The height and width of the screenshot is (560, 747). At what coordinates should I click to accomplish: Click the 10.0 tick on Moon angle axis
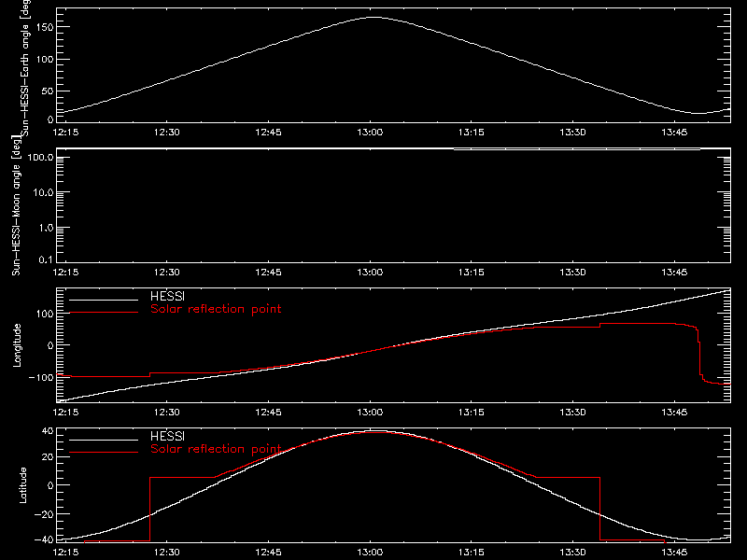(43, 192)
